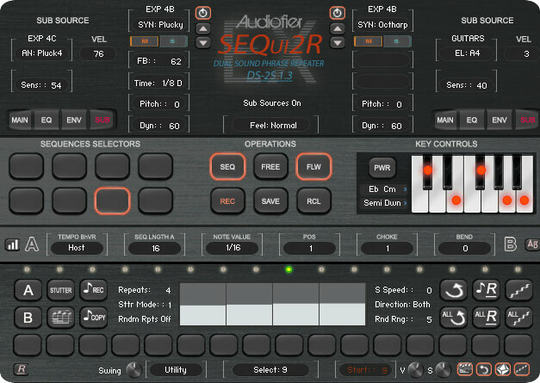This screenshot has width=540, height=383.
Task: Click down arrow next to SYN: Plucky
Action: point(203,43)
